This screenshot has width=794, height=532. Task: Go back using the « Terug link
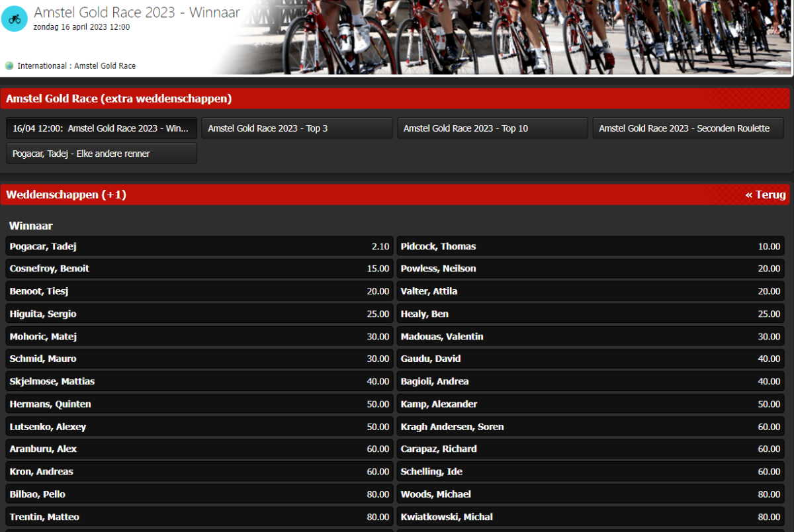click(765, 195)
